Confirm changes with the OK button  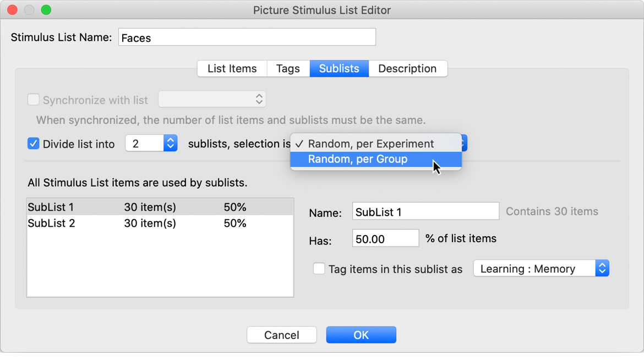coord(361,335)
